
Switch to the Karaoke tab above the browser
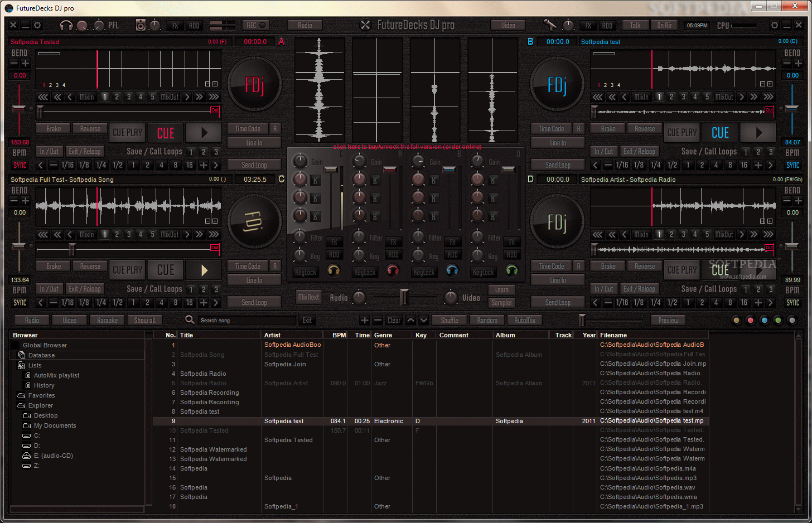coord(107,320)
